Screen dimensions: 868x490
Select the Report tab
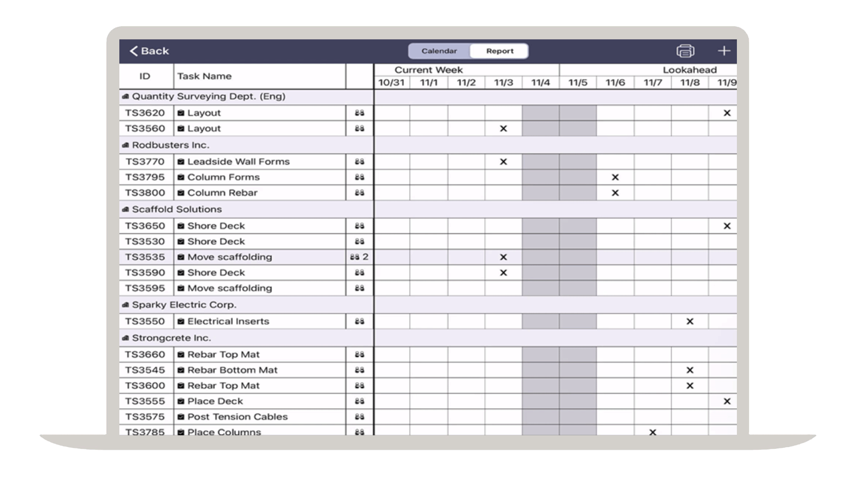point(500,51)
